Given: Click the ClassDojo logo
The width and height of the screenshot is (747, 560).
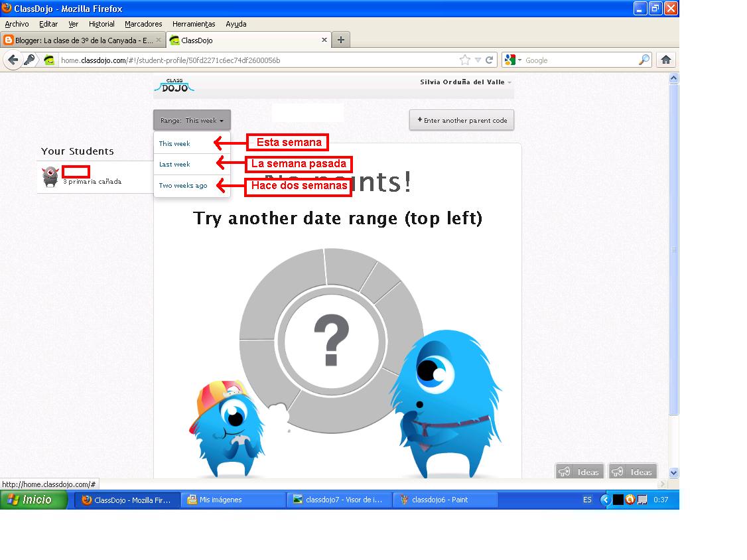Looking at the screenshot, I should click(x=174, y=86).
